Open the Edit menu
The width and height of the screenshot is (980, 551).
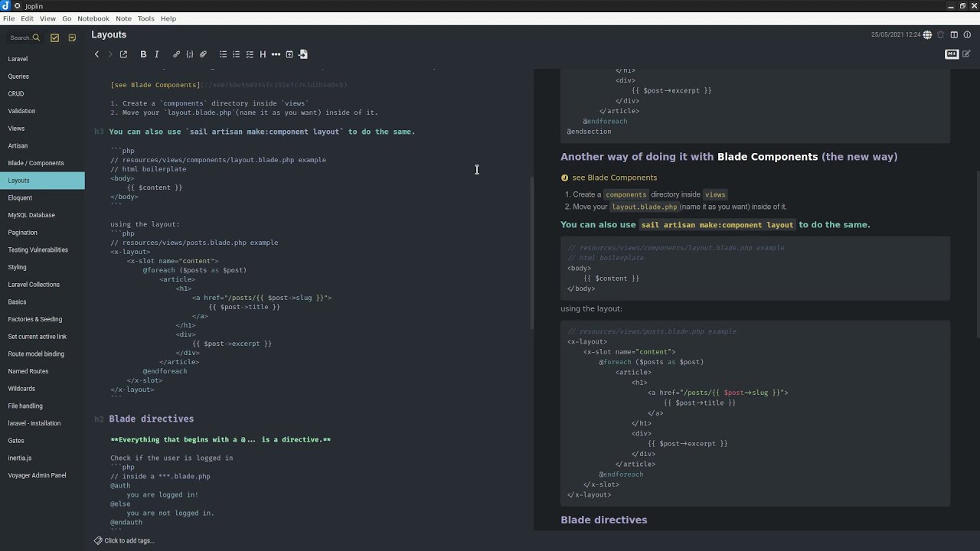click(x=27, y=18)
